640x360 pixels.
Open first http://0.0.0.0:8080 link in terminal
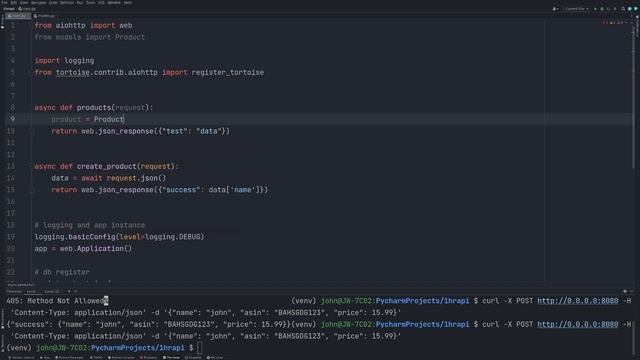coord(578,301)
